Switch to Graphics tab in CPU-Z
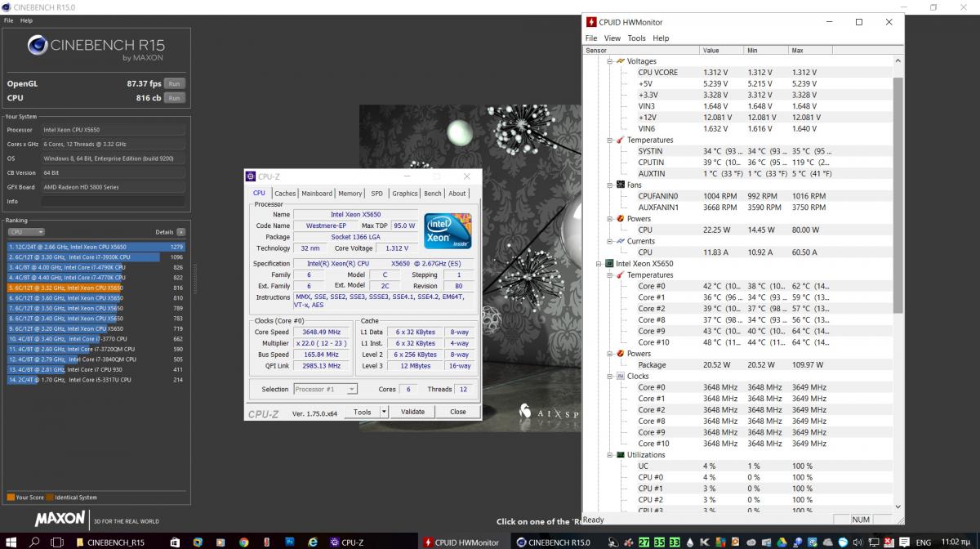980x549 pixels. tap(405, 194)
